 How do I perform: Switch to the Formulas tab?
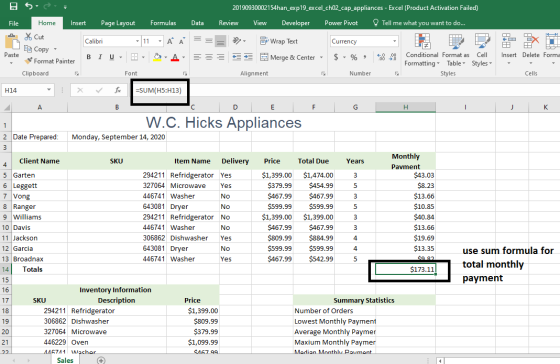click(x=163, y=23)
